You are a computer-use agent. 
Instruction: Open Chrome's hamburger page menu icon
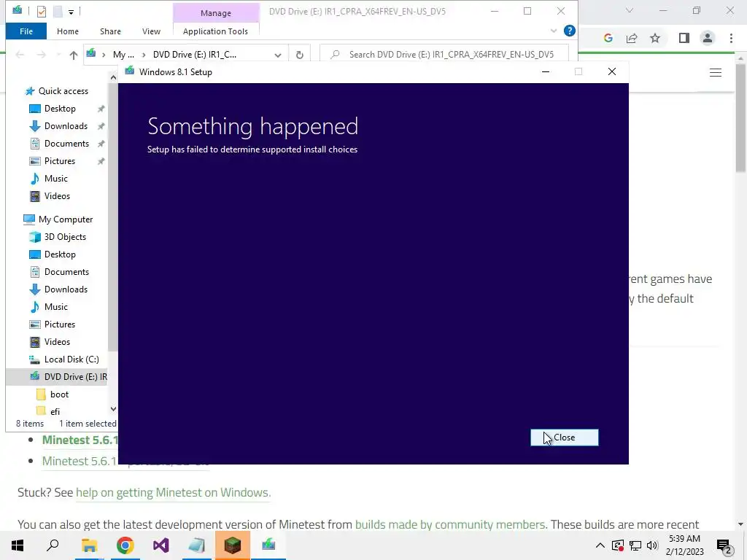point(716,72)
